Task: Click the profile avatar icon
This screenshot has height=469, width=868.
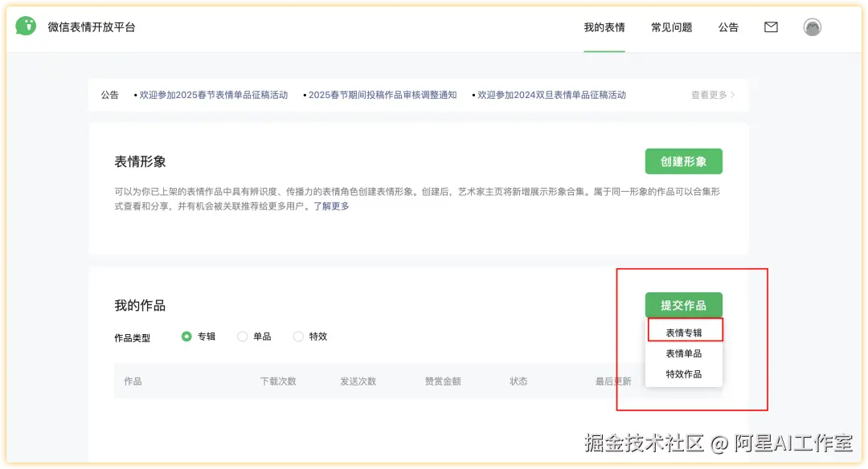Action: coord(812,27)
